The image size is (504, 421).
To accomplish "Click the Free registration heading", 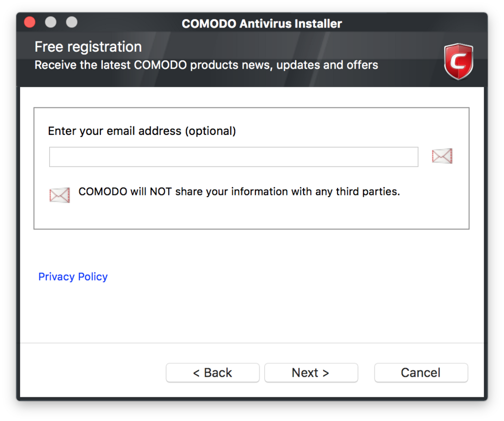I will (88, 47).
